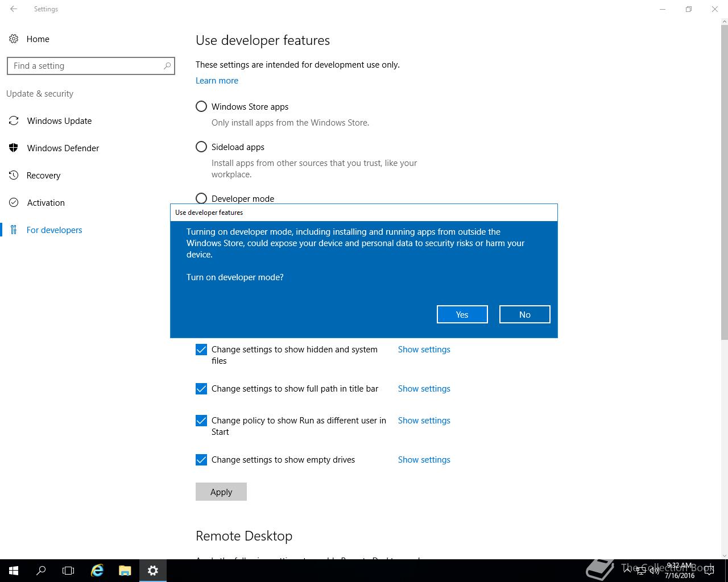Decline developer mode with No
The image size is (728, 582).
tap(524, 314)
